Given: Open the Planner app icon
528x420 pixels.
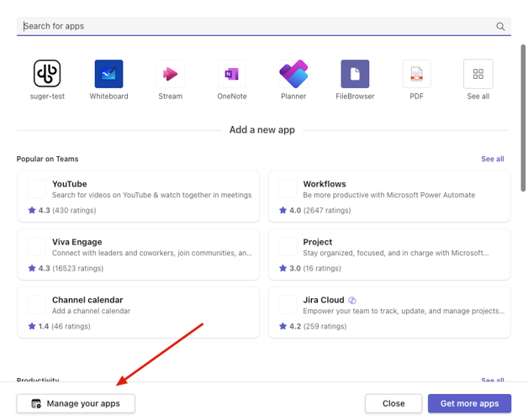Looking at the screenshot, I should tap(293, 74).
